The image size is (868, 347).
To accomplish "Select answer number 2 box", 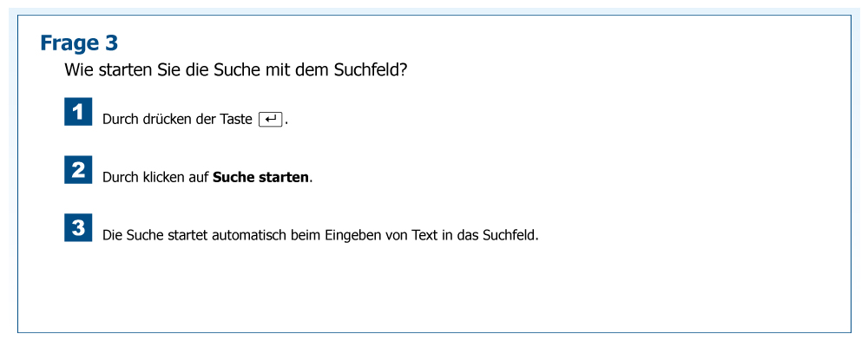I will (78, 169).
